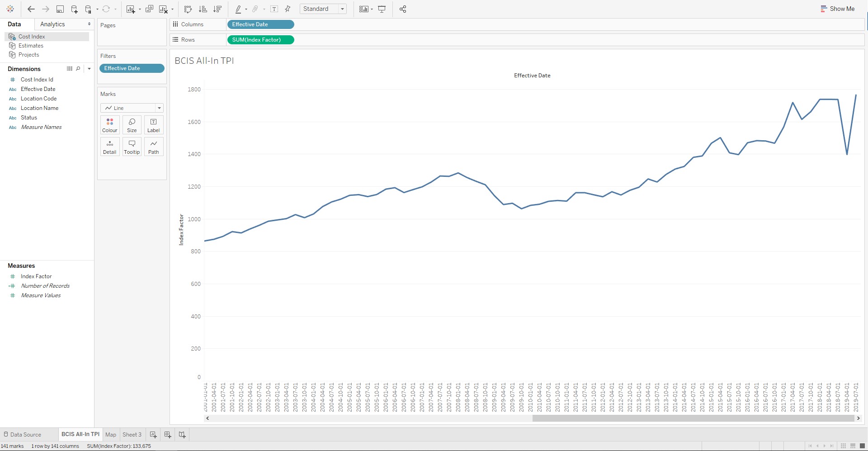This screenshot has height=451, width=868.
Task: Click the Group members paperclip icon
Action: (x=255, y=9)
